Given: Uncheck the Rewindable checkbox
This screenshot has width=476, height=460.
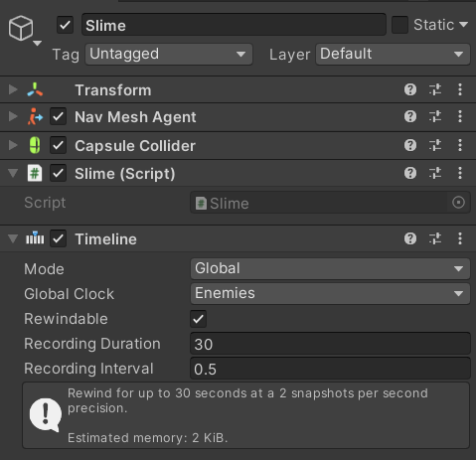Looking at the screenshot, I should coord(199,319).
